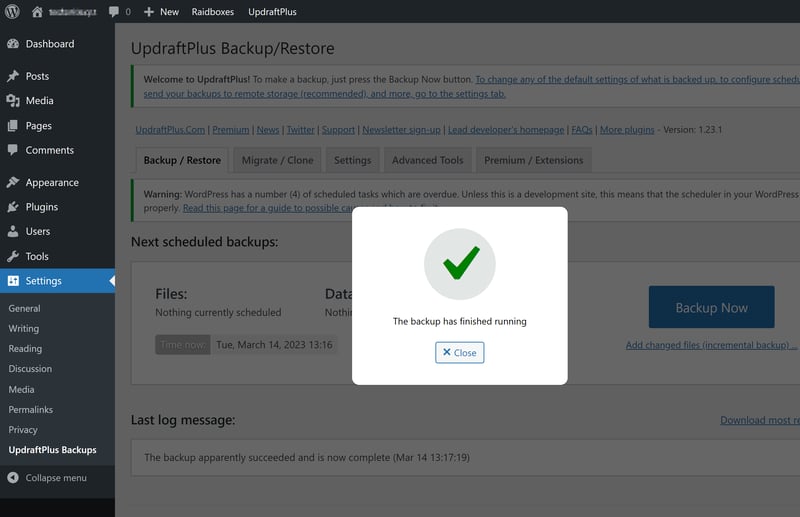Image resolution: width=800 pixels, height=517 pixels.
Task: Open the New content dropdown in admin bar
Action: [x=161, y=12]
